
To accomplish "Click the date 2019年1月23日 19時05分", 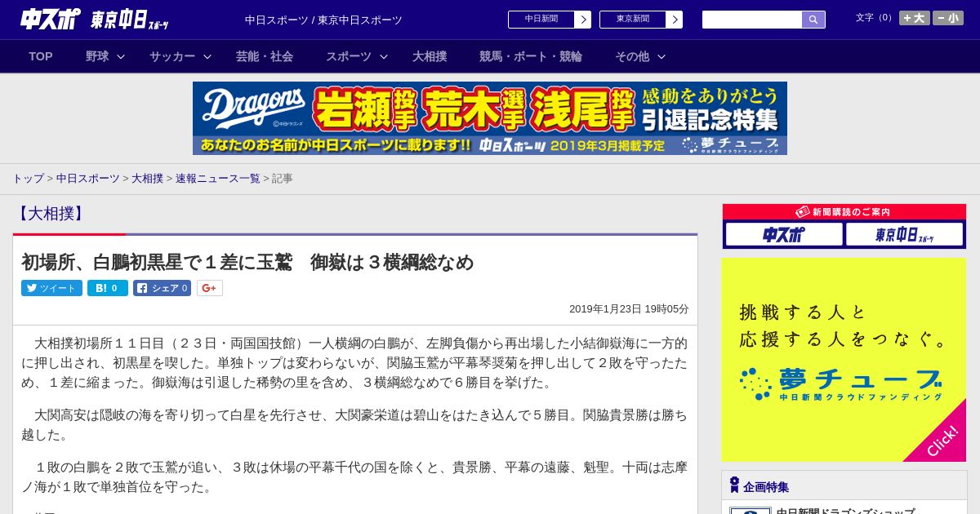I will pos(629,309).
